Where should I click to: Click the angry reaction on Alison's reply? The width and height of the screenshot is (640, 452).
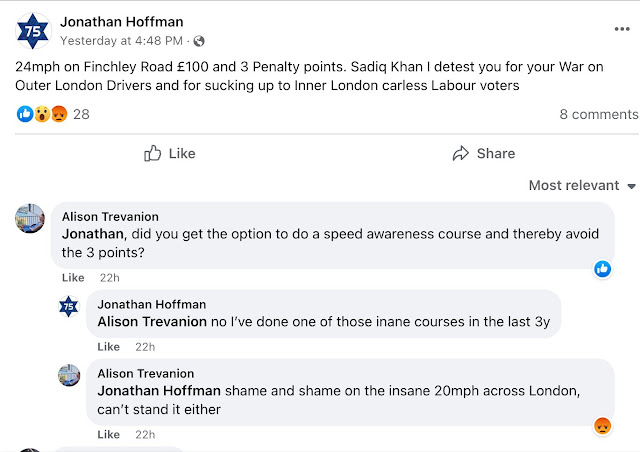602,426
